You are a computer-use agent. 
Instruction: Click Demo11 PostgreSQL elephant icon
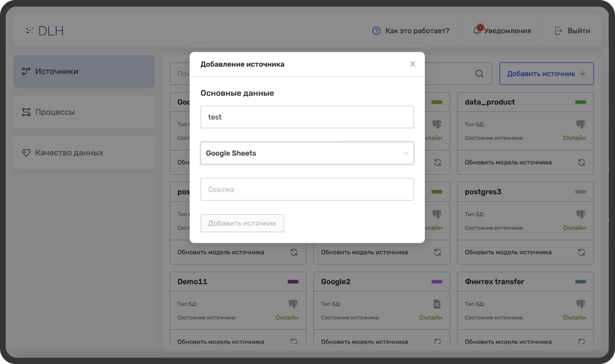click(x=293, y=304)
